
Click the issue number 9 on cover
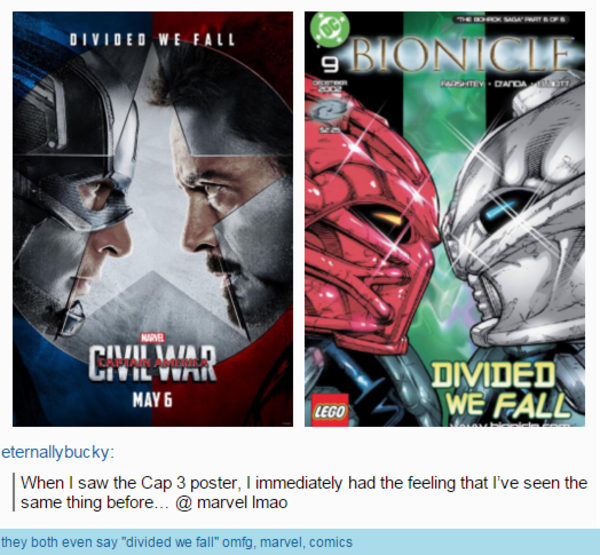tap(329, 64)
